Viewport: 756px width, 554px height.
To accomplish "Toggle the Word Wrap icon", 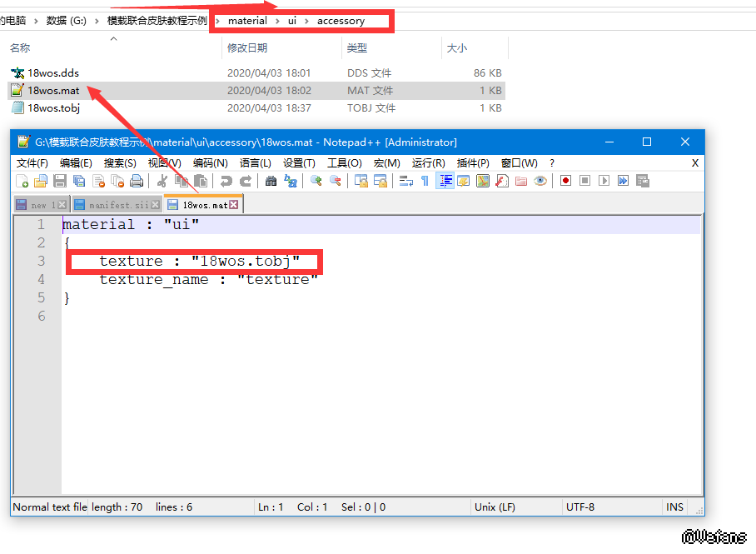I will click(x=406, y=181).
